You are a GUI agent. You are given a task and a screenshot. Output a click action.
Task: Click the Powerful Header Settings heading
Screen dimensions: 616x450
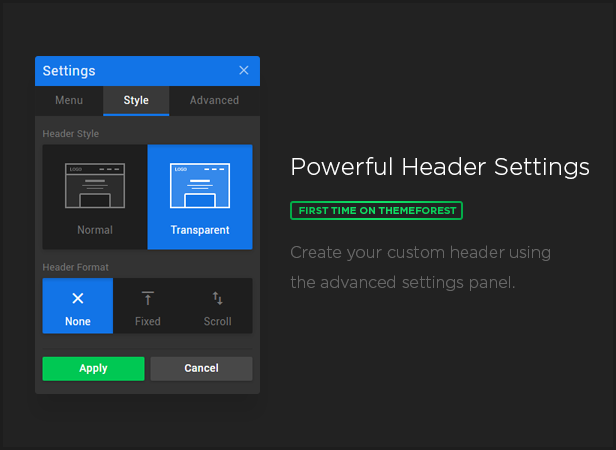tap(439, 166)
